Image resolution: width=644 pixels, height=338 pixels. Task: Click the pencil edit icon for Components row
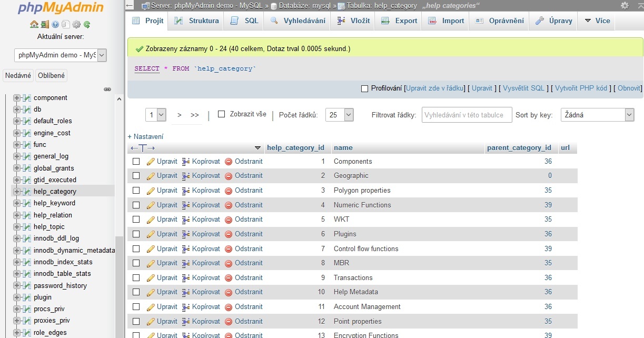pos(151,162)
